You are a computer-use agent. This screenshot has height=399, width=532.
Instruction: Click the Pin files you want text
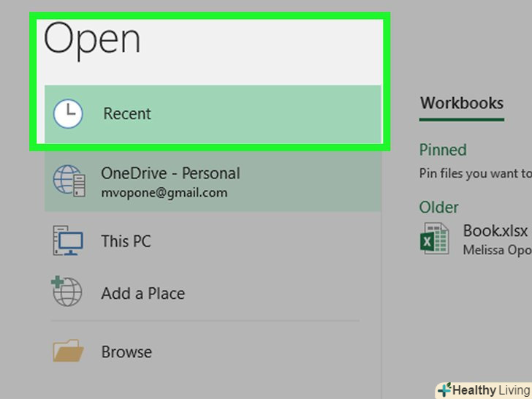point(475,173)
